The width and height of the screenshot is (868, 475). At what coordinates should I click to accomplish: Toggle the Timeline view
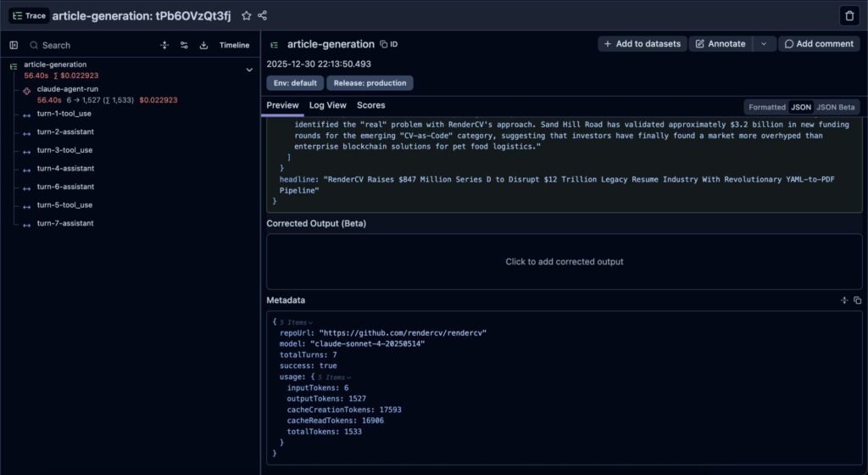pyautogui.click(x=235, y=45)
